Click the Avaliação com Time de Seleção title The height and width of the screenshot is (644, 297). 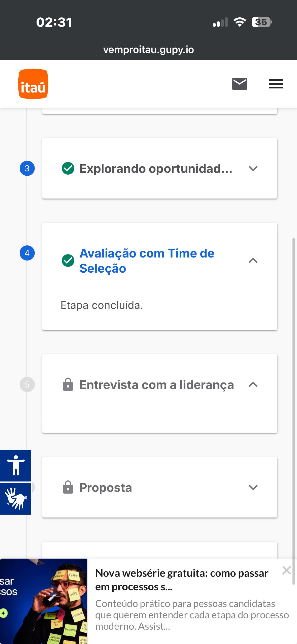[x=147, y=261]
